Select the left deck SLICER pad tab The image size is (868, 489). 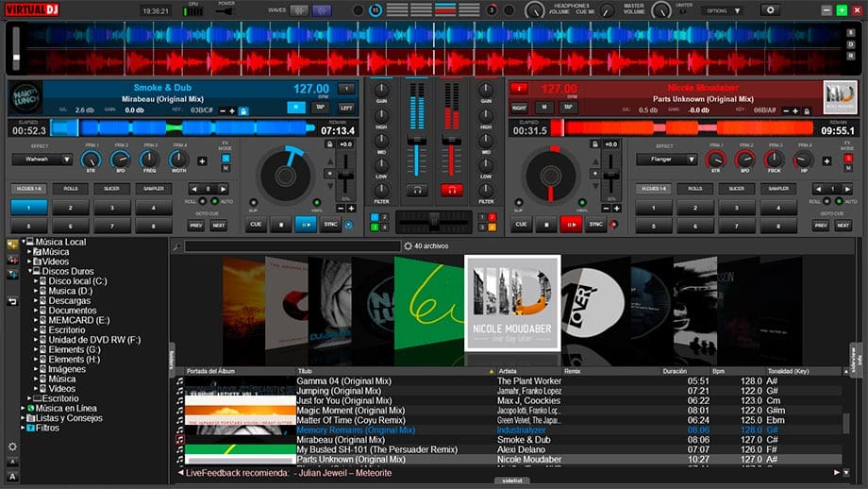112,189
